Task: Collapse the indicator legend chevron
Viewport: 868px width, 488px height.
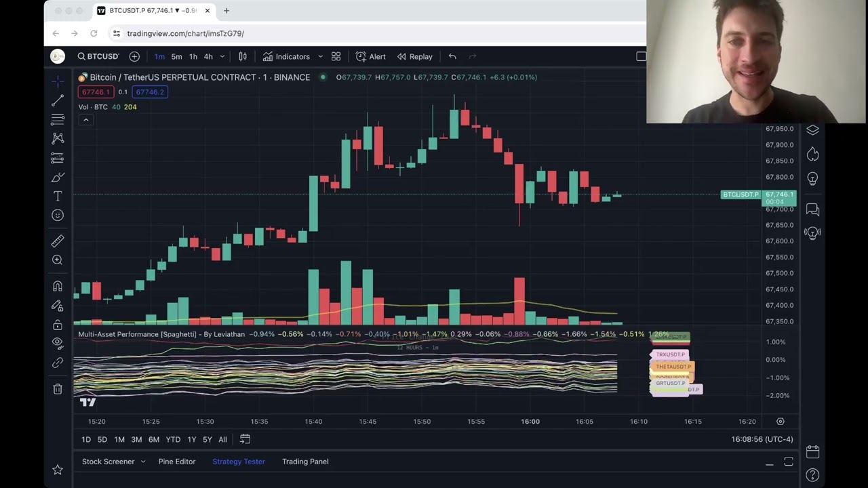Action: point(85,120)
